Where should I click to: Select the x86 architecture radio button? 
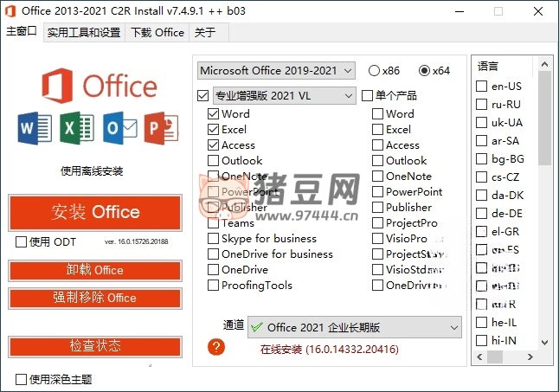coord(374,70)
